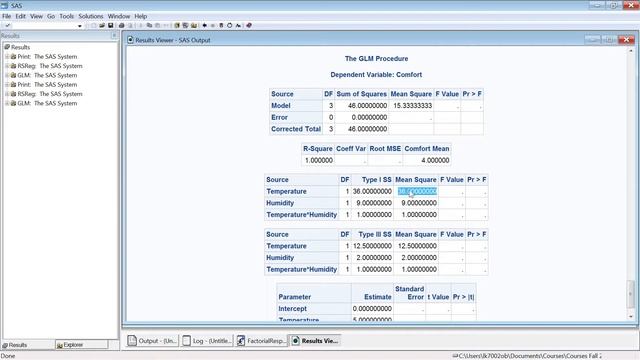Click the 'Type III SS' column header

pyautogui.click(x=375, y=234)
